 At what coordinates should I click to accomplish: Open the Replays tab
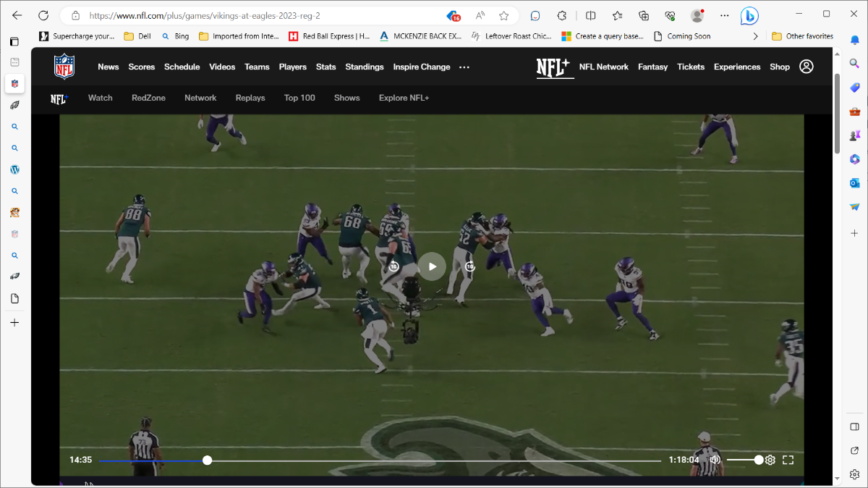250,98
